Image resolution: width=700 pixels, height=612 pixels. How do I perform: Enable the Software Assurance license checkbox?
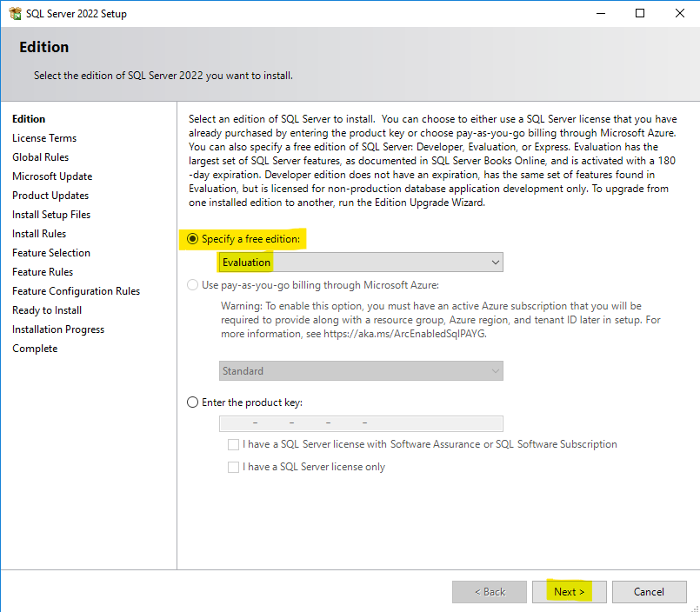[x=233, y=444]
